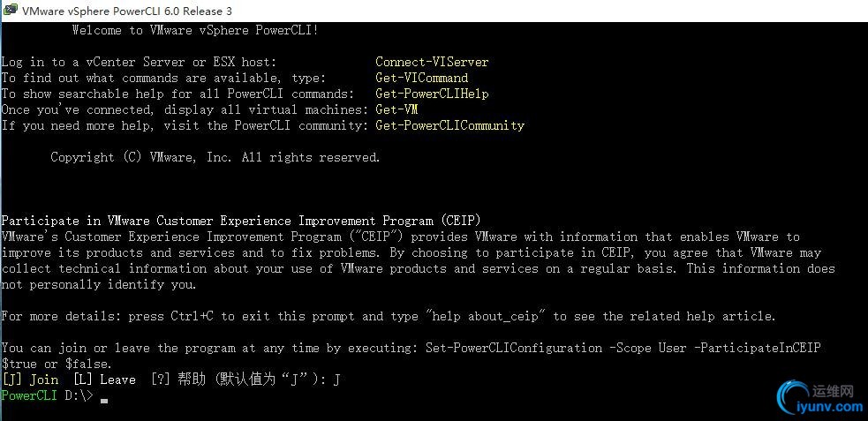The width and height of the screenshot is (868, 421).
Task: Click the CEIP participation heading
Action: pos(240,221)
